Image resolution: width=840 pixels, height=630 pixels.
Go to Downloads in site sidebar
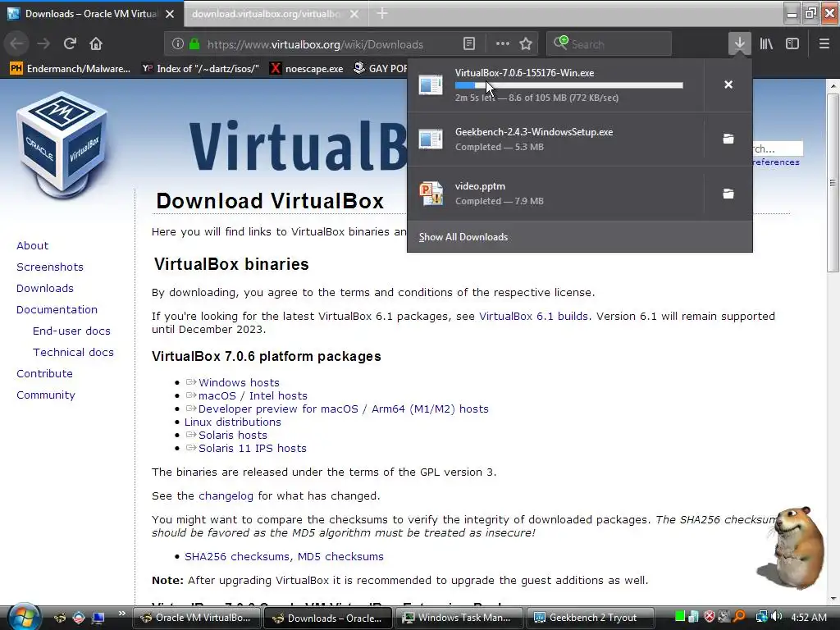point(45,288)
